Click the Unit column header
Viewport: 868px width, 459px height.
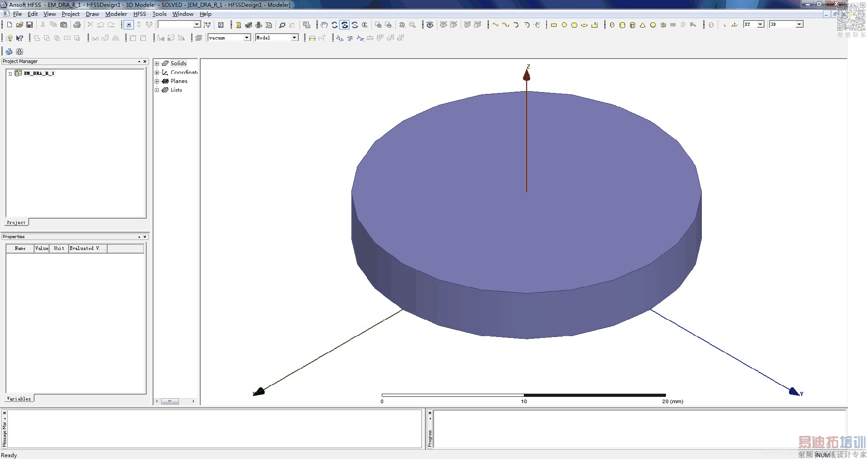coord(59,249)
